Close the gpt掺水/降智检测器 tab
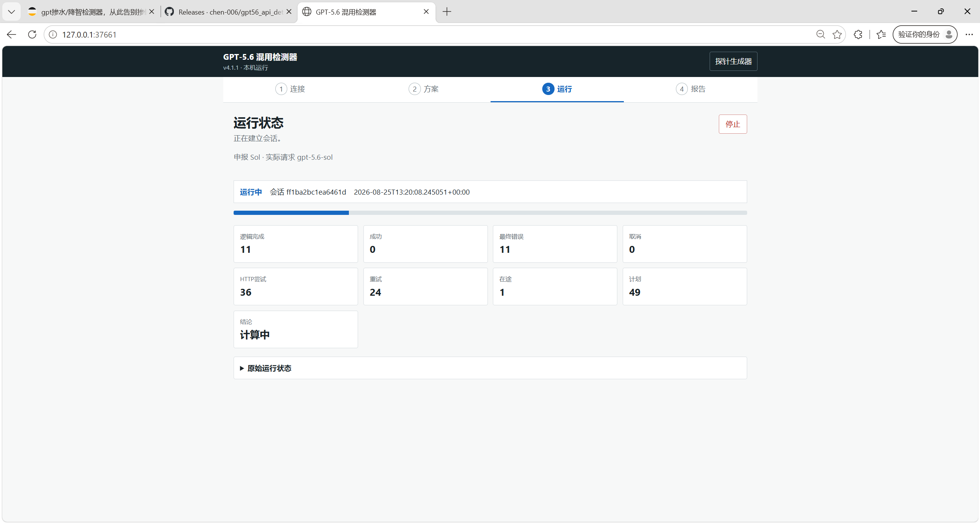The width and height of the screenshot is (980, 524). 152,12
